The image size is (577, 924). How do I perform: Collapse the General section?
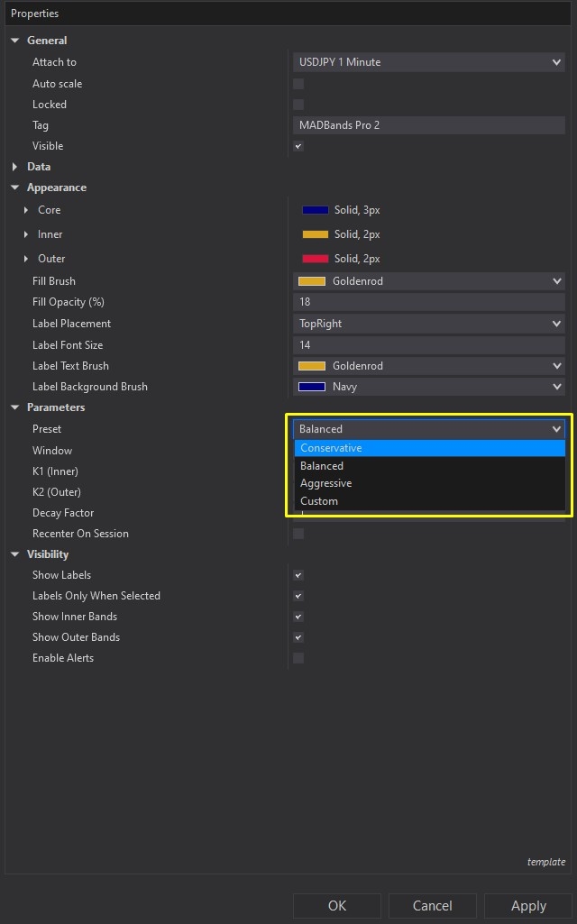click(14, 40)
